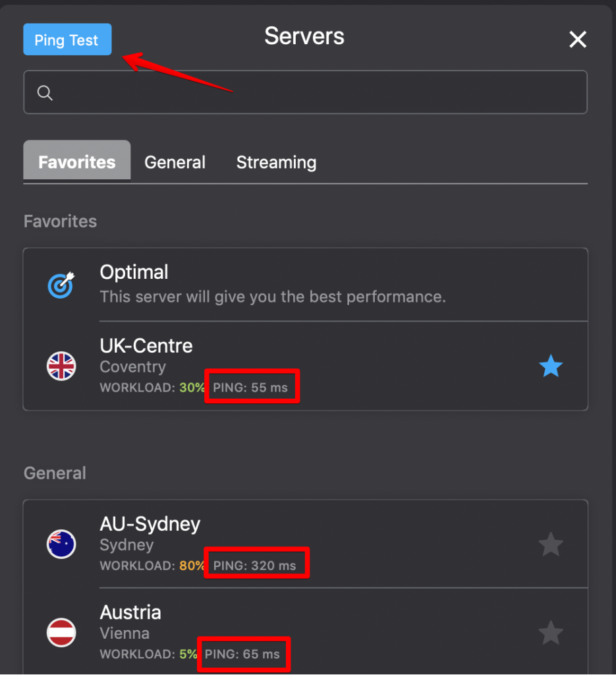Click the magnifying glass search icon
Screen dimensions: 616x675
tap(44, 93)
